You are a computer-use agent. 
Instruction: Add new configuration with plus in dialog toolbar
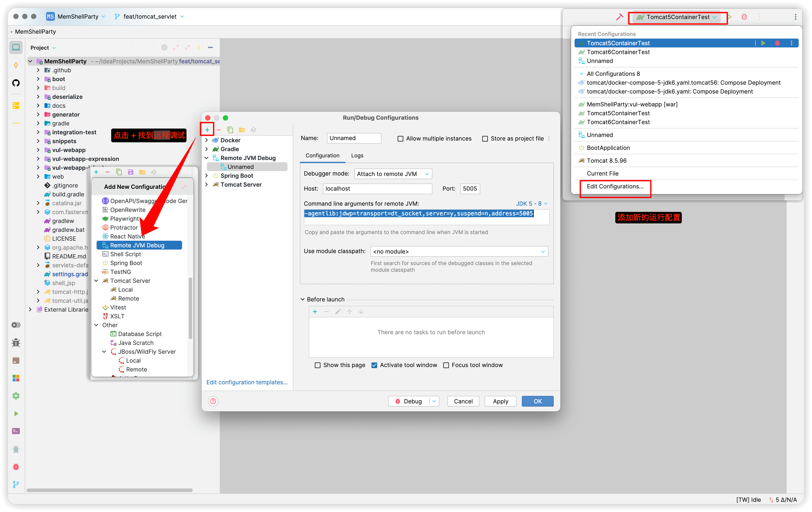click(207, 130)
